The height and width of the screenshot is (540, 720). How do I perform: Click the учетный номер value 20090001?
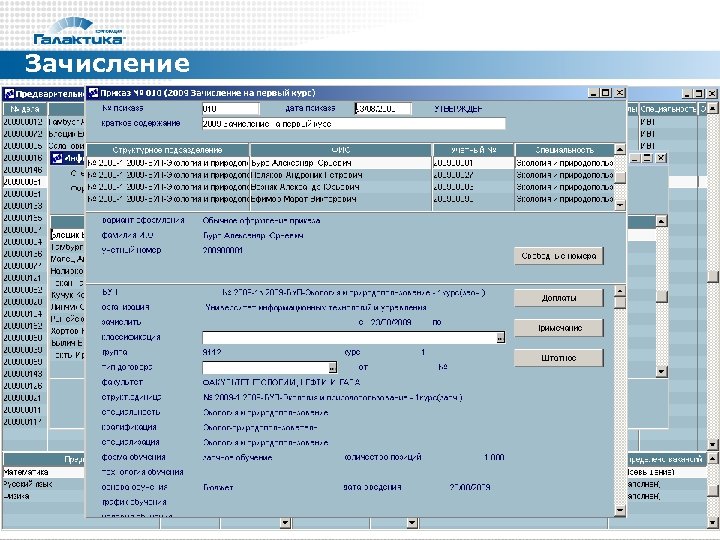pyautogui.click(x=222, y=250)
